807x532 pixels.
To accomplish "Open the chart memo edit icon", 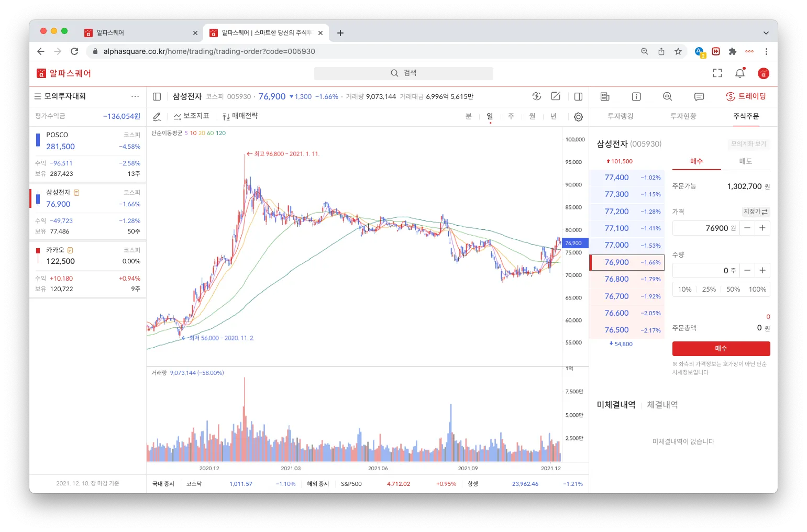I will coord(556,96).
